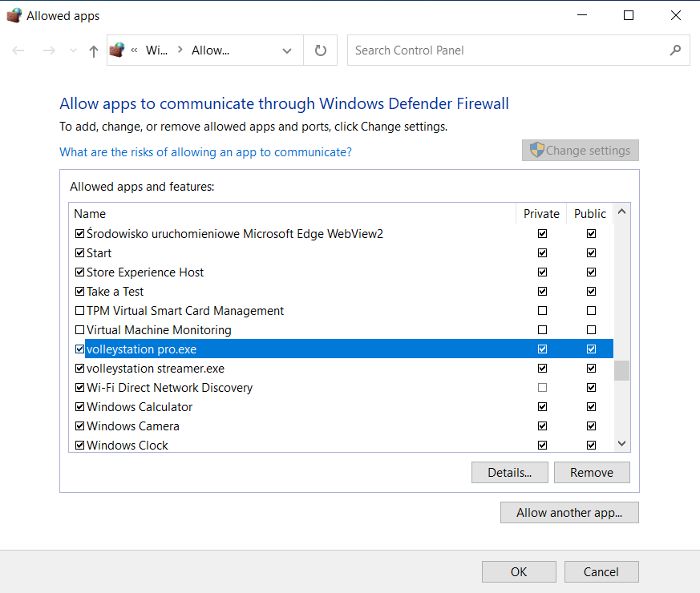Click the Forward navigation arrow
Screen dimensions: 700x593
tap(48, 50)
